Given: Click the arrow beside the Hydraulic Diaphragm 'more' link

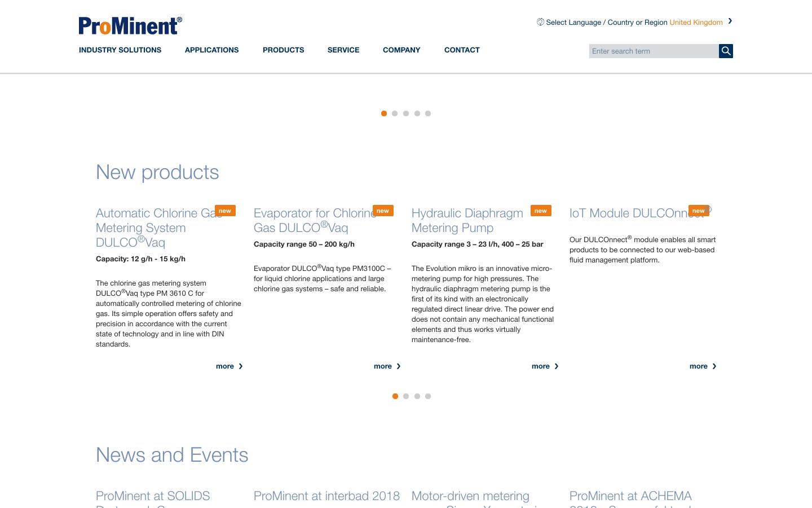Looking at the screenshot, I should point(557,366).
